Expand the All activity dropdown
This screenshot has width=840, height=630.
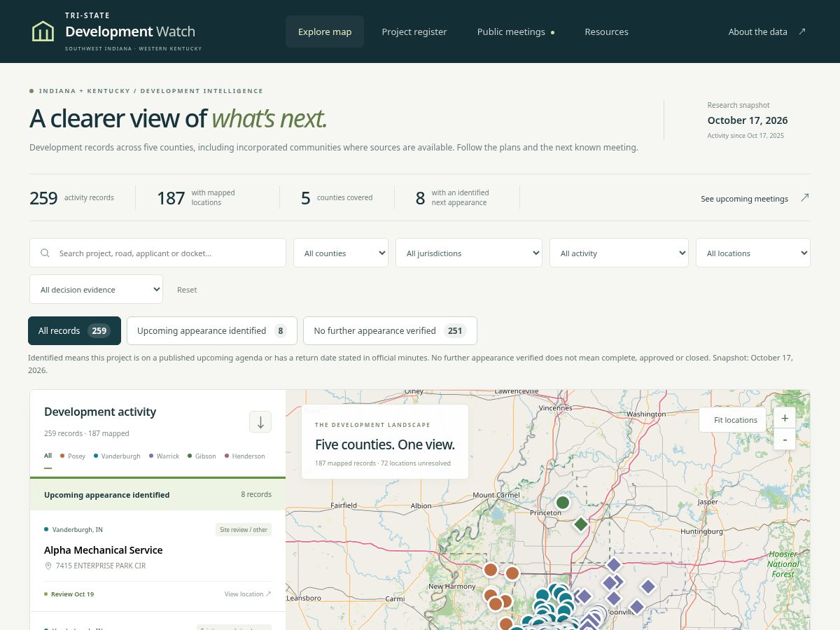(619, 253)
